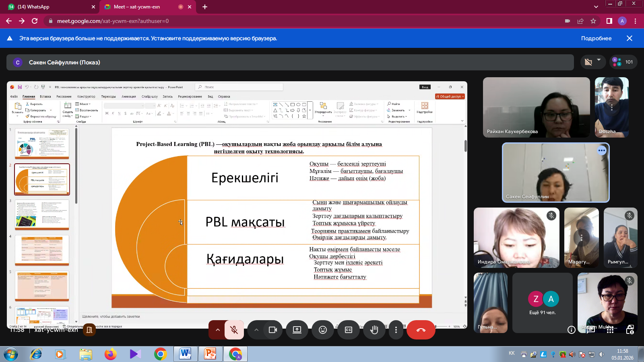This screenshot has width=644, height=362.
Task: Open Firefox from the Windows taskbar
Action: pos(110,354)
